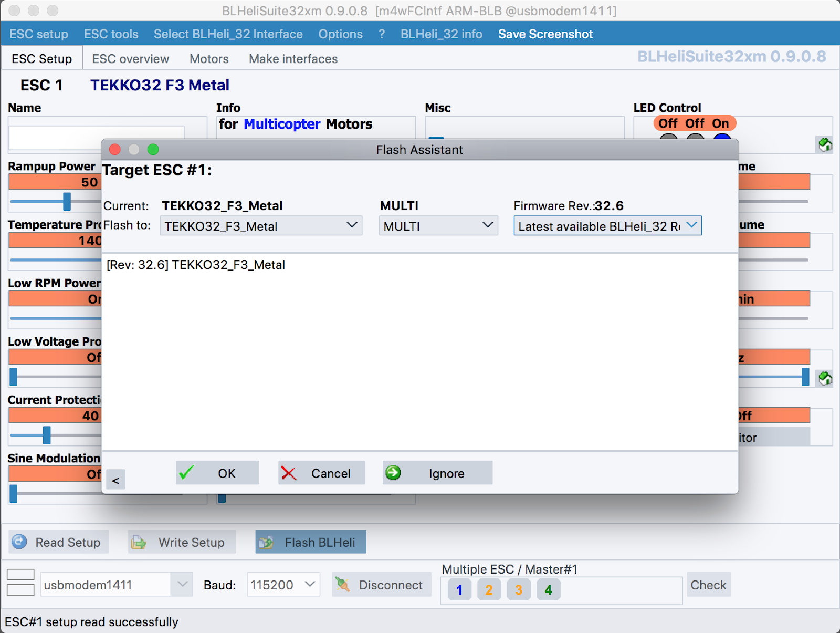Click the Check button
Screen dimensions: 840x633
(708, 584)
